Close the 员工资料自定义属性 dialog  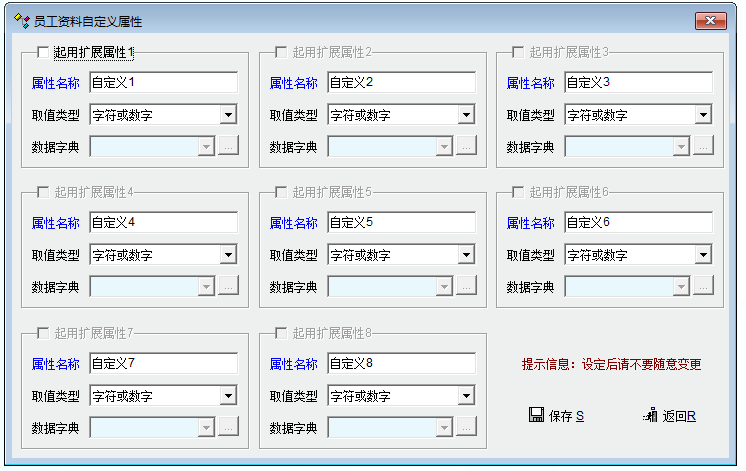[x=711, y=20]
